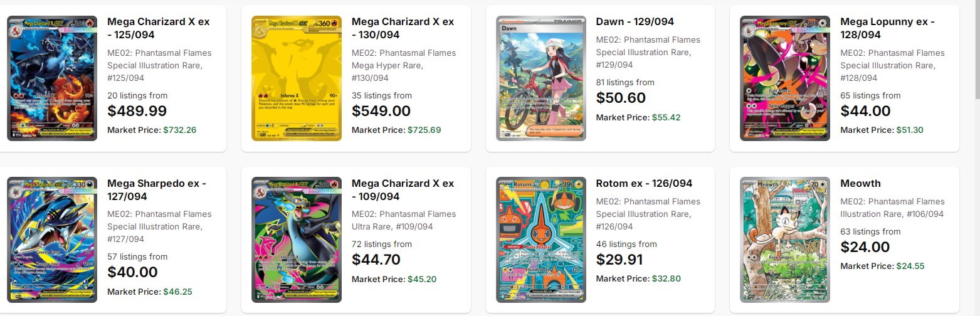View the Rotom ex card thumbnail
The width and height of the screenshot is (980, 316).
tap(540, 240)
